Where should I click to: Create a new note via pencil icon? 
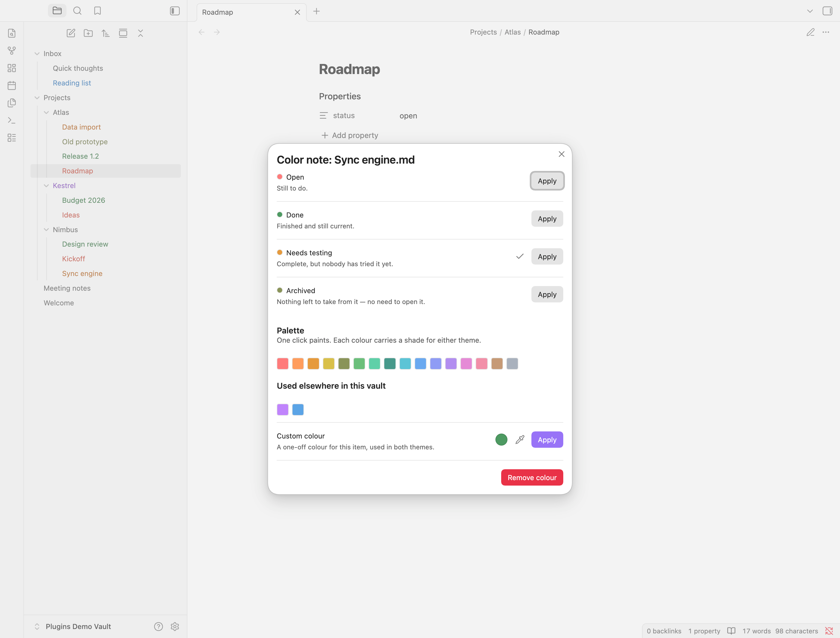pyautogui.click(x=71, y=33)
